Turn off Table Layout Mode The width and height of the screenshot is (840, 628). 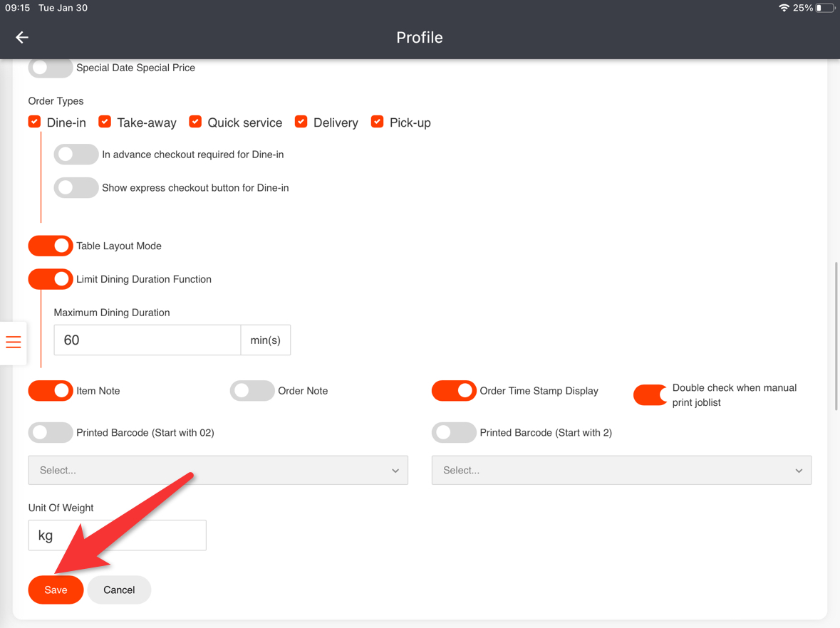pos(51,246)
